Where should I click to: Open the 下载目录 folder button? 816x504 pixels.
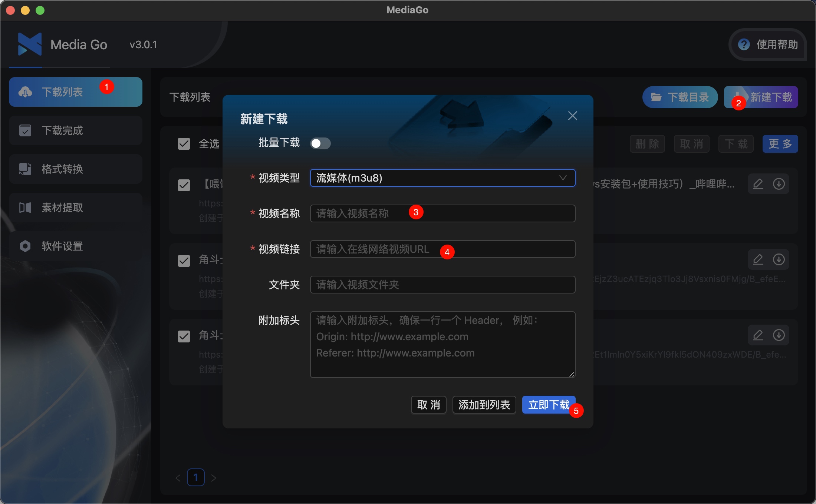click(680, 97)
